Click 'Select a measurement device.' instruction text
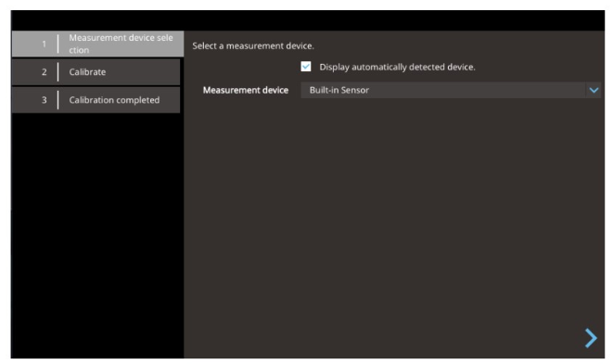 253,46
